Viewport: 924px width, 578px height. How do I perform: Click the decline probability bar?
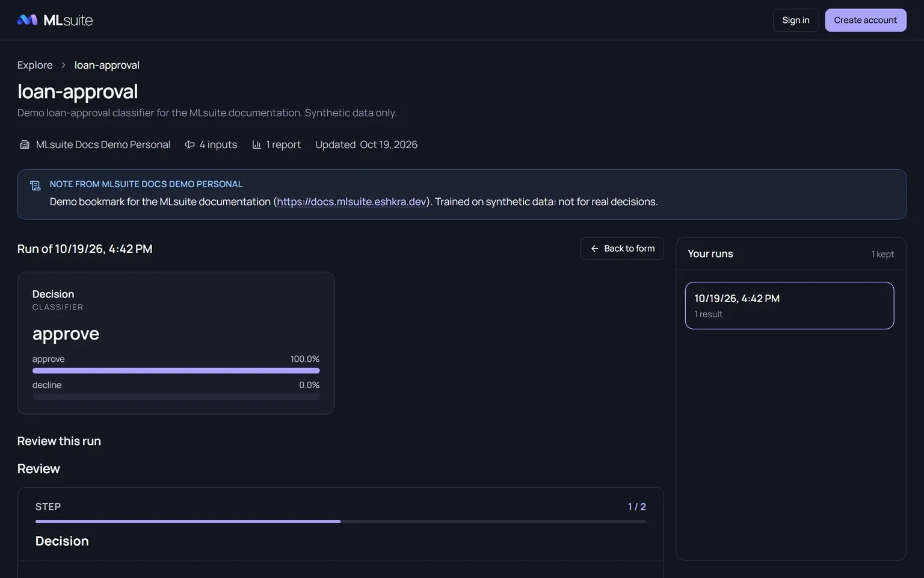pos(176,397)
